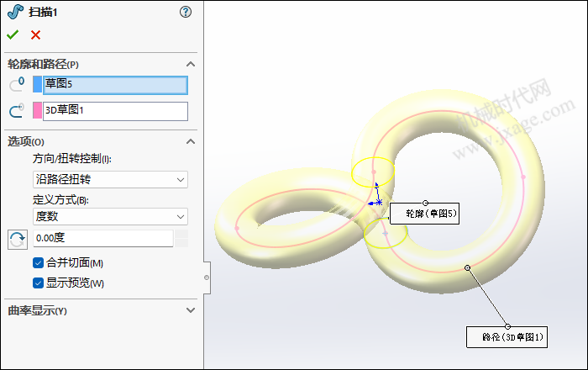Uncheck the 合并切面 checkbox
588x370 pixels.
39,262
